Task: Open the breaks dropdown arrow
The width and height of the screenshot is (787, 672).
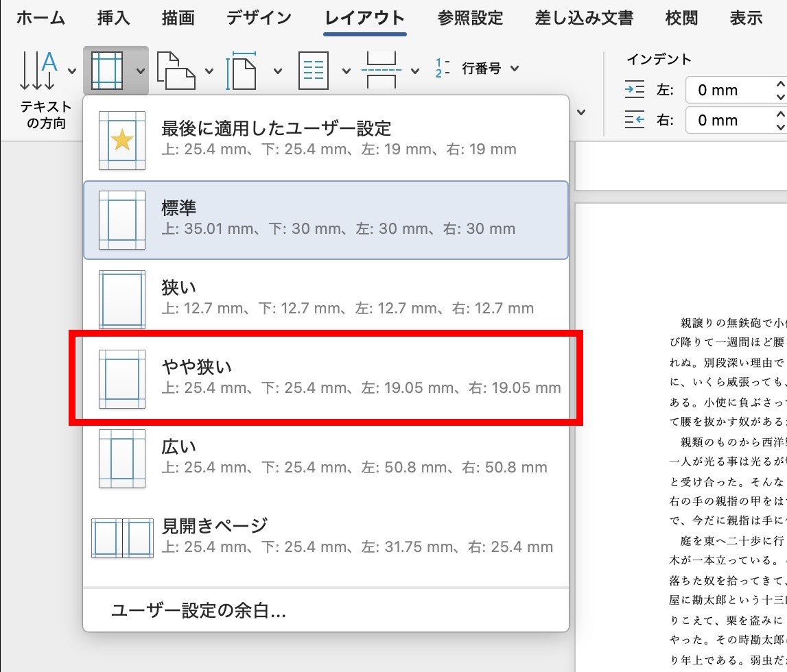Action: click(415, 71)
